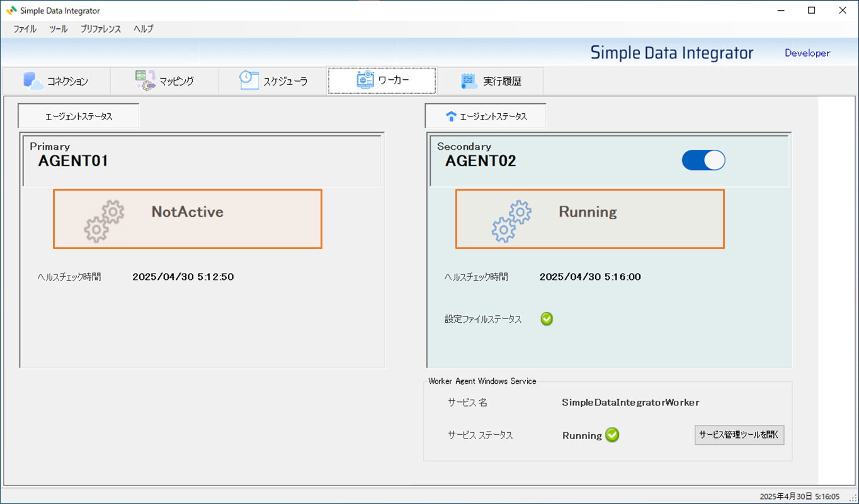Image resolution: width=859 pixels, height=504 pixels.
Task: Open the ファイル menu
Action: (25, 29)
